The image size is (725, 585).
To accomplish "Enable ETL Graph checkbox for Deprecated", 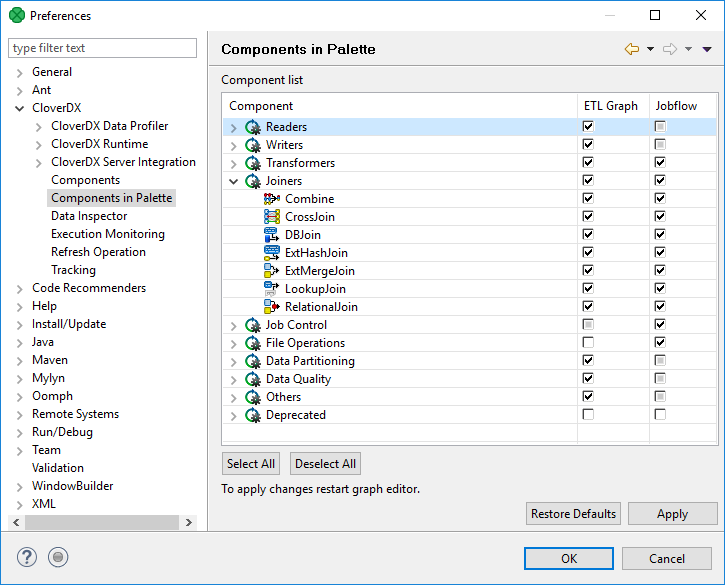I will click(x=588, y=415).
